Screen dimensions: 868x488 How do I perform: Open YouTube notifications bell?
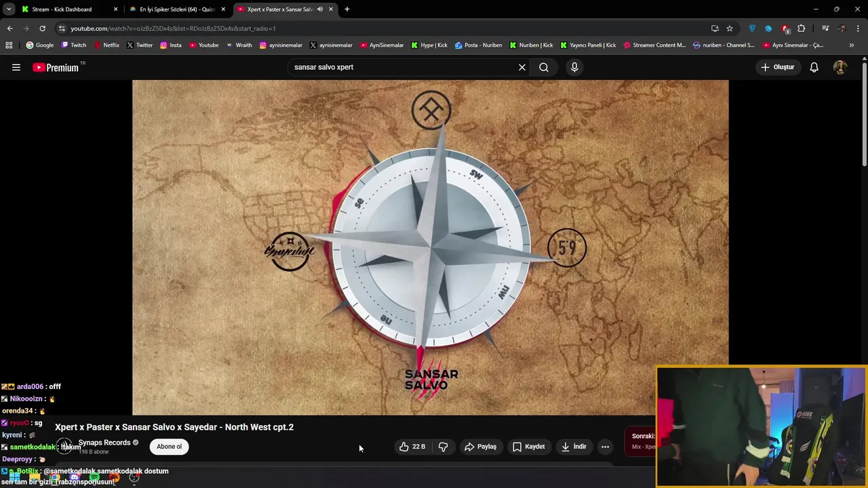click(814, 67)
